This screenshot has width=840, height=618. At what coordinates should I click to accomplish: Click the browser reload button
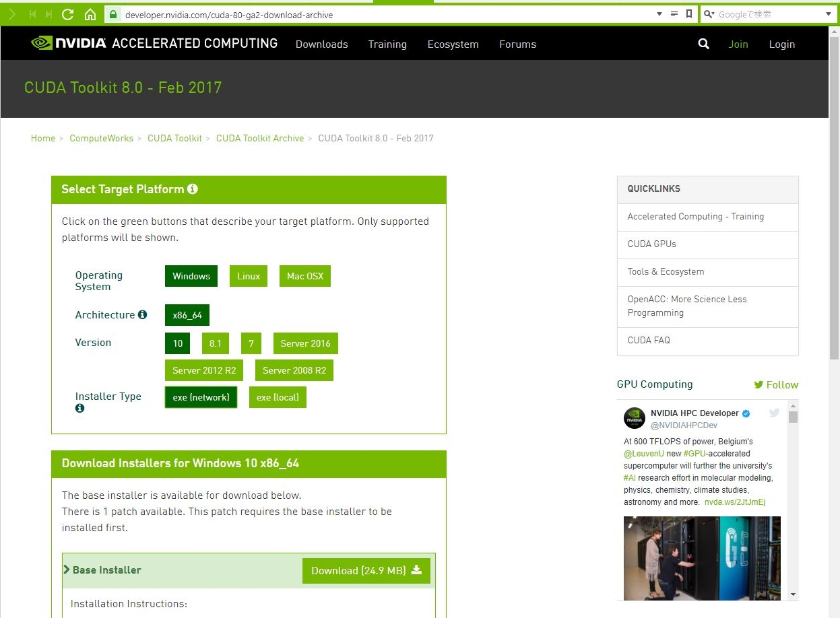point(67,14)
